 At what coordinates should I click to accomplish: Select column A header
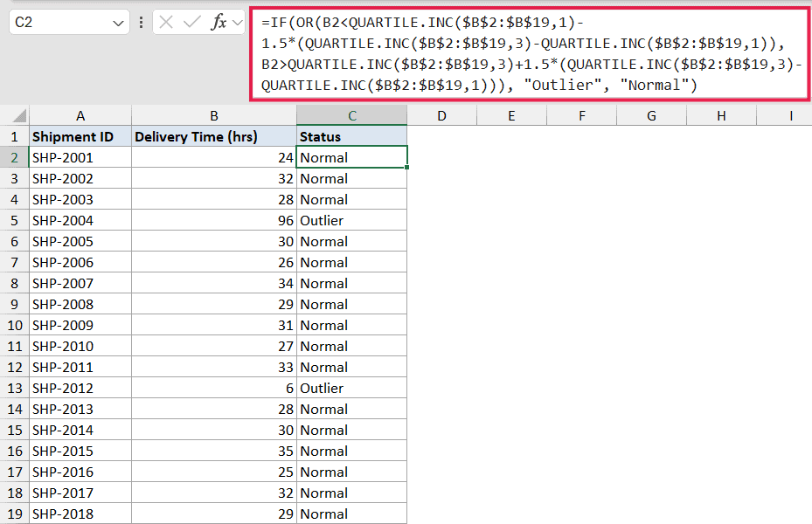(80, 116)
